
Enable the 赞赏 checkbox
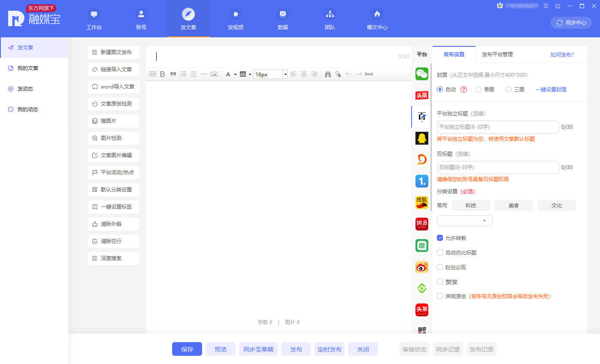[440, 282]
